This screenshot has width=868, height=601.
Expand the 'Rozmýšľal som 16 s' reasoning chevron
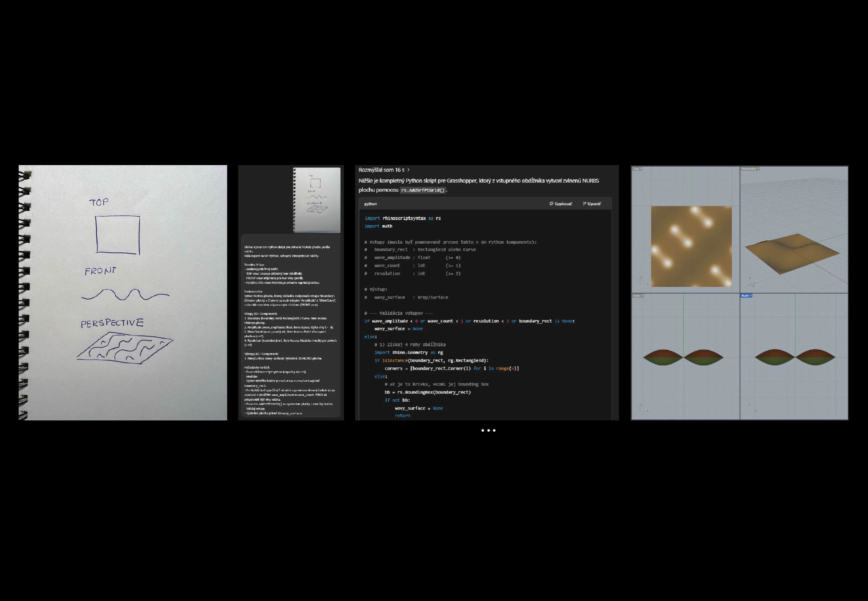(408, 170)
